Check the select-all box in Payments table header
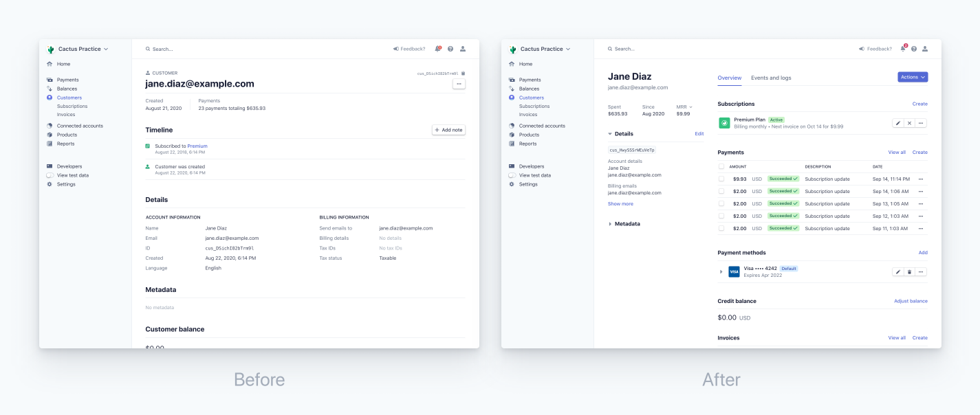 coord(721,166)
